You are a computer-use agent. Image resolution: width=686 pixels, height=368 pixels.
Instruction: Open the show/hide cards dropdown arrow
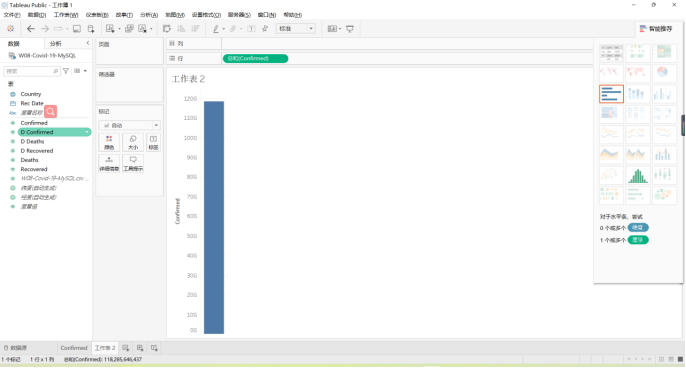(x=340, y=29)
